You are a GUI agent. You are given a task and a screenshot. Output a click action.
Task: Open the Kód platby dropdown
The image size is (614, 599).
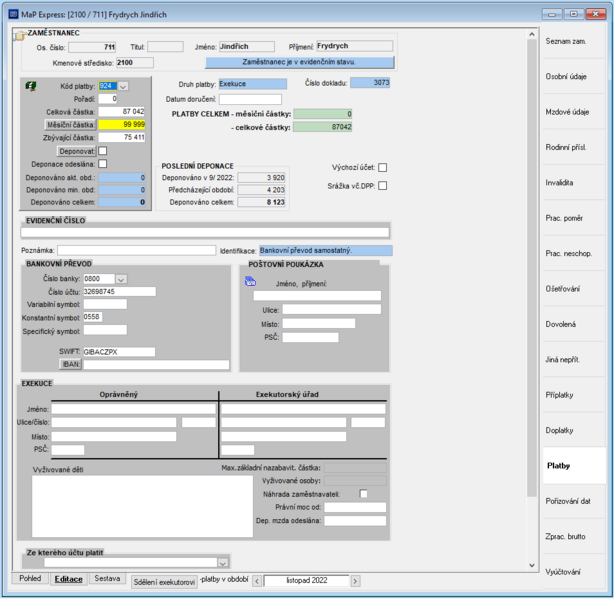pos(123,86)
